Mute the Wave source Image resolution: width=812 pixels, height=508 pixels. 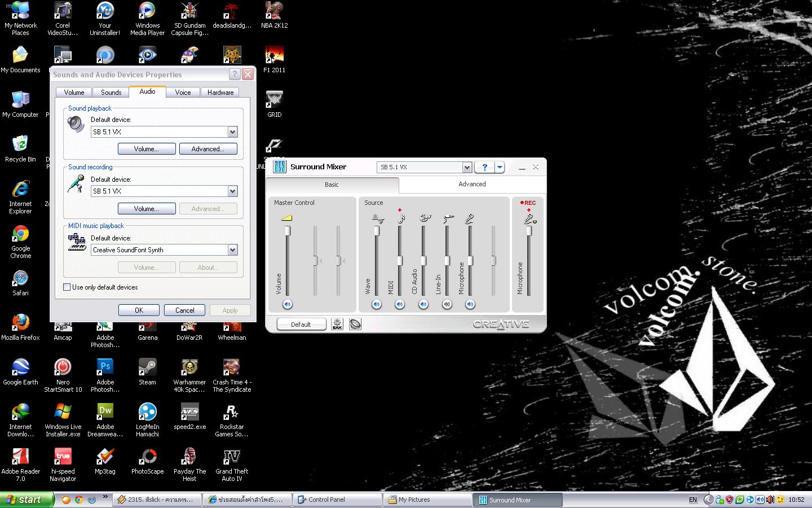click(x=377, y=304)
